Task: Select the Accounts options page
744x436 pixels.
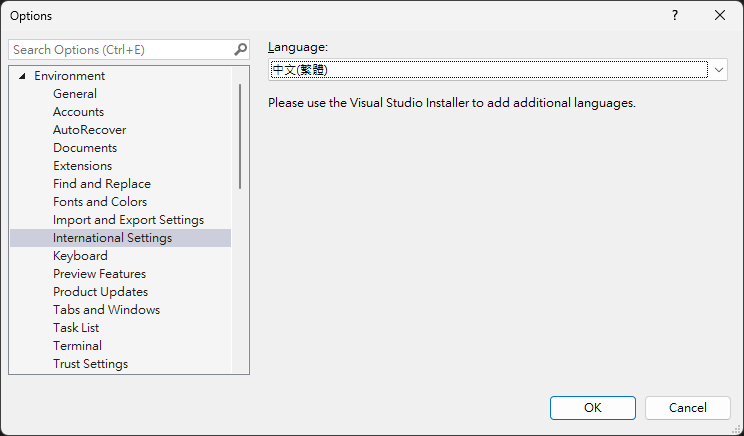Action: 78,112
